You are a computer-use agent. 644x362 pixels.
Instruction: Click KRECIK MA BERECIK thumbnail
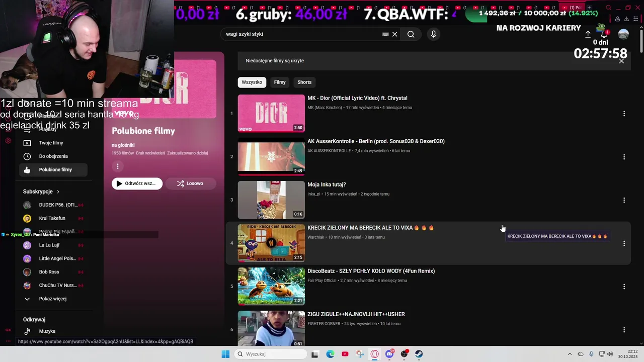pos(271,243)
